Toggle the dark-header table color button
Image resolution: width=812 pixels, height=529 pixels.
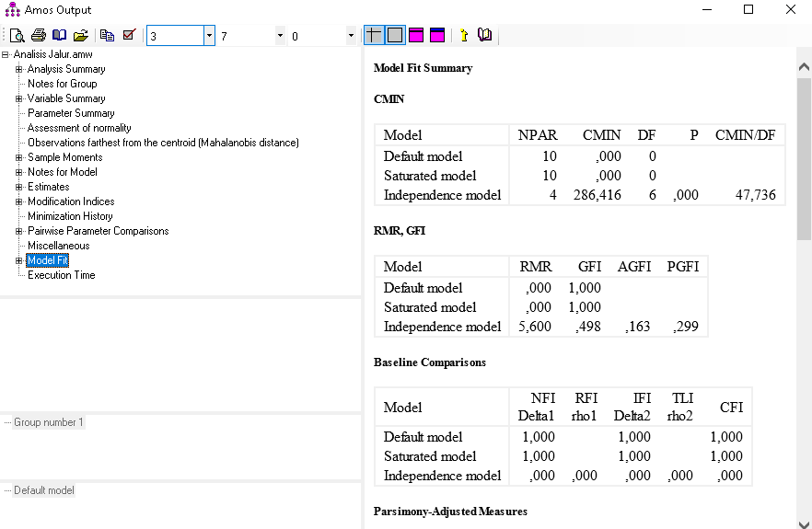click(x=437, y=35)
